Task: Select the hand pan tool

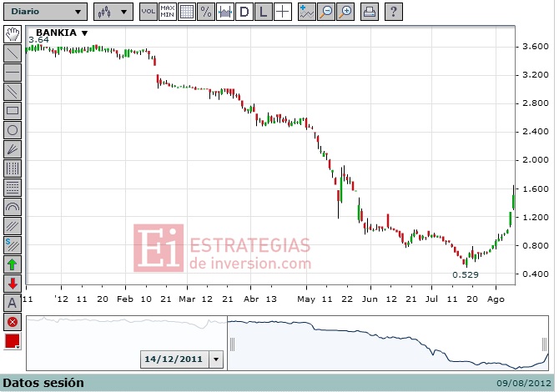Action: 13,34
